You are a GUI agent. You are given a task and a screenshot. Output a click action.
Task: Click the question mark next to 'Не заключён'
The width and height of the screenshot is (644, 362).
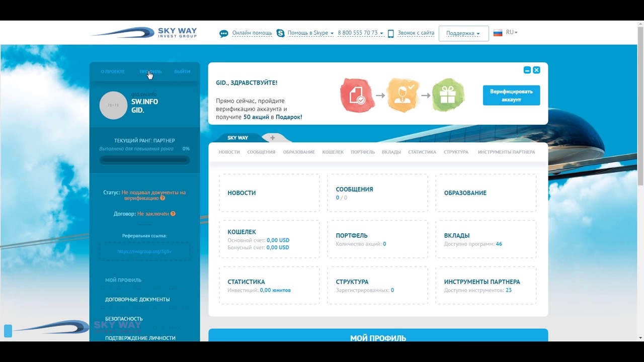(x=173, y=214)
